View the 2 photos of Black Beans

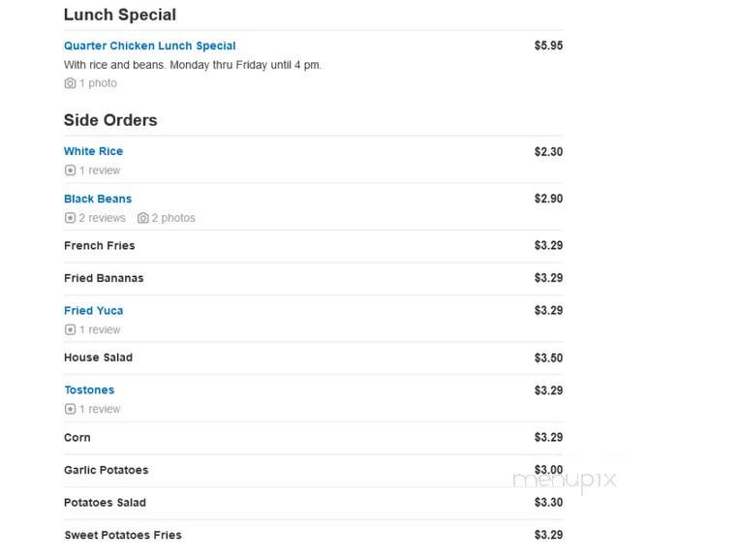[x=173, y=218]
